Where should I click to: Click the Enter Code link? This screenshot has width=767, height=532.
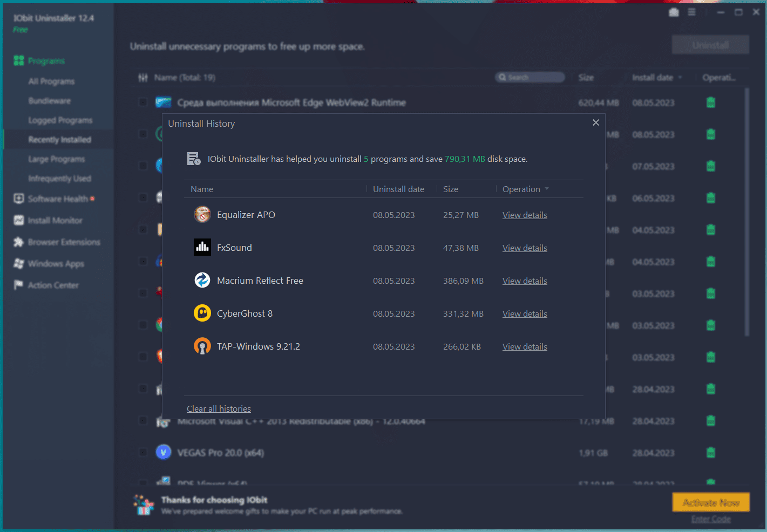click(711, 519)
